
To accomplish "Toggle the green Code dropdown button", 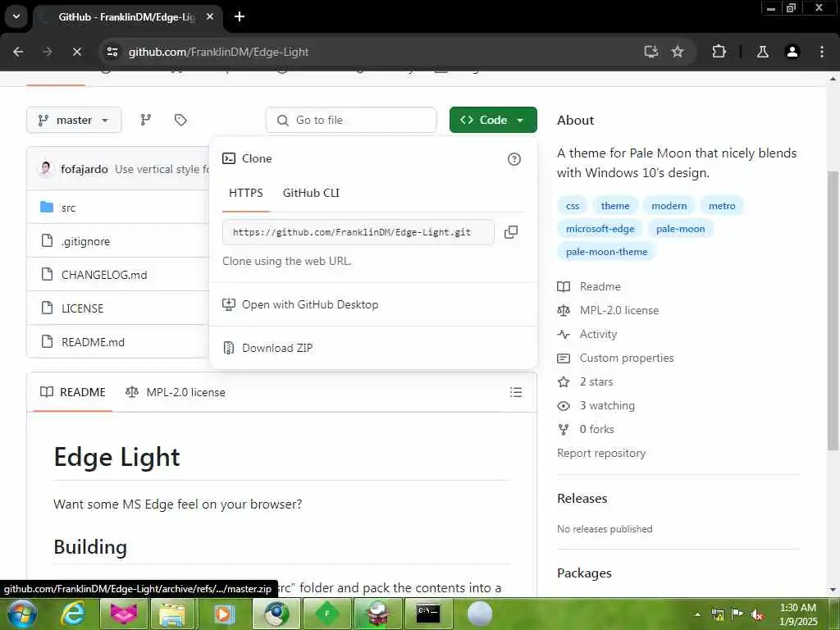I will click(493, 120).
